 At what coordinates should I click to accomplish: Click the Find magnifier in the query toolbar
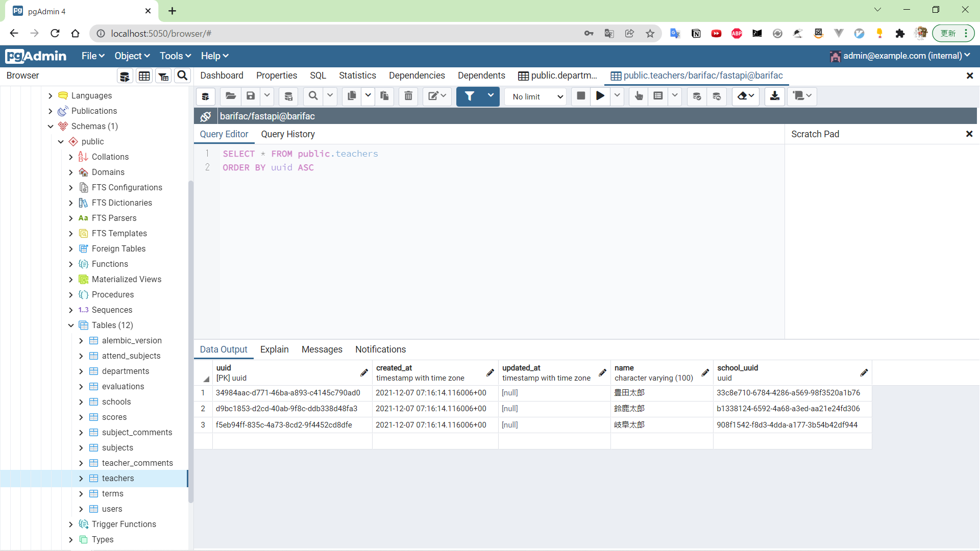(x=313, y=96)
